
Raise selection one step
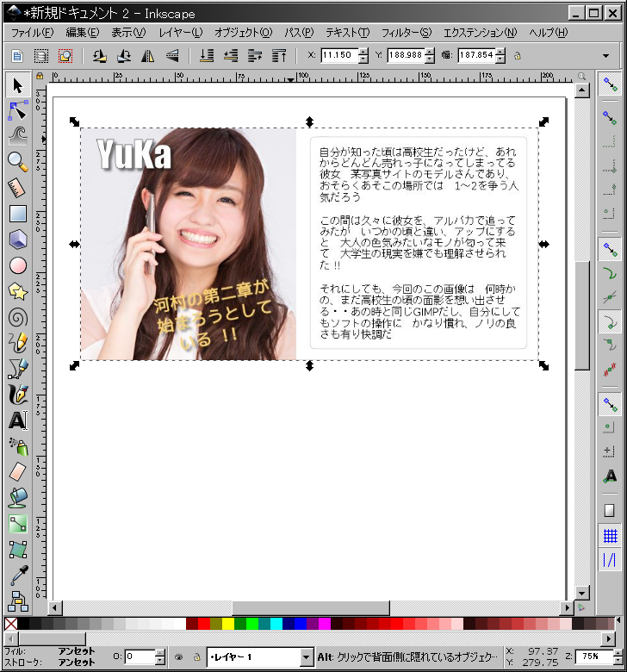[255, 56]
